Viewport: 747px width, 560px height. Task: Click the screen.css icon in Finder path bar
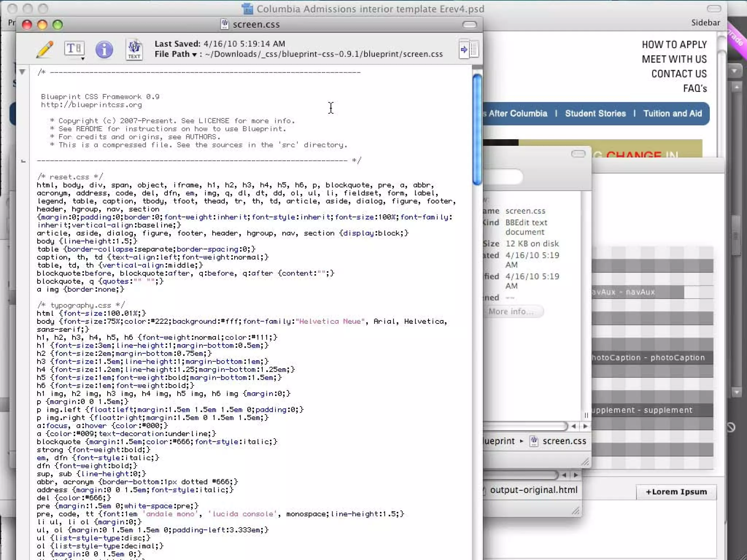(x=534, y=441)
